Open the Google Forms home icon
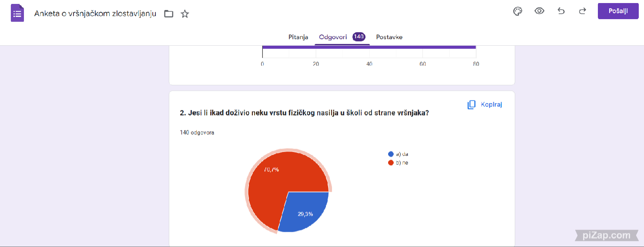 17,13
